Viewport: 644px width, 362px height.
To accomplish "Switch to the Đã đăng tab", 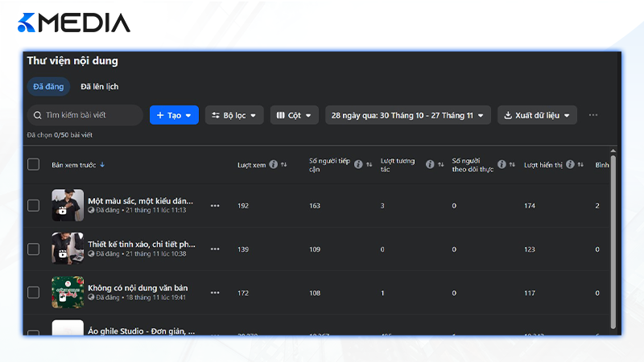I will point(48,87).
